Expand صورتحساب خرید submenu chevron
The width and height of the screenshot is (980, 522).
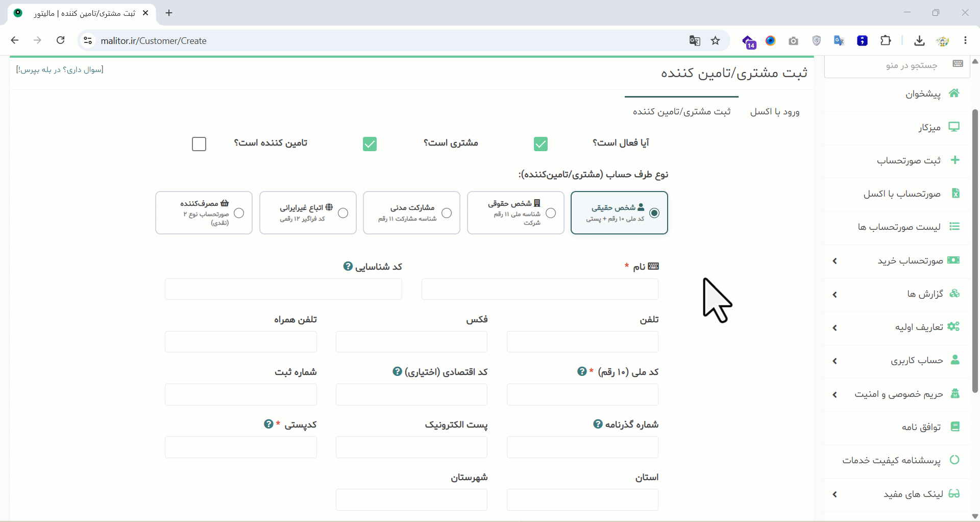[835, 261]
